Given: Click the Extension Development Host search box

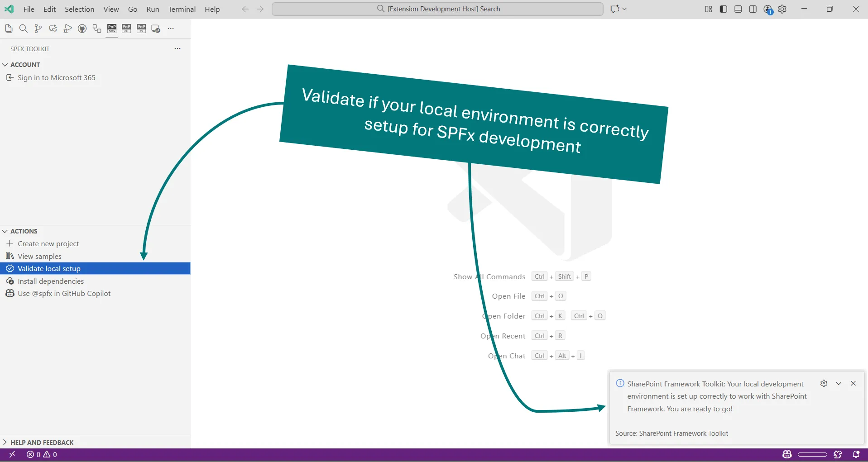Looking at the screenshot, I should [x=437, y=9].
